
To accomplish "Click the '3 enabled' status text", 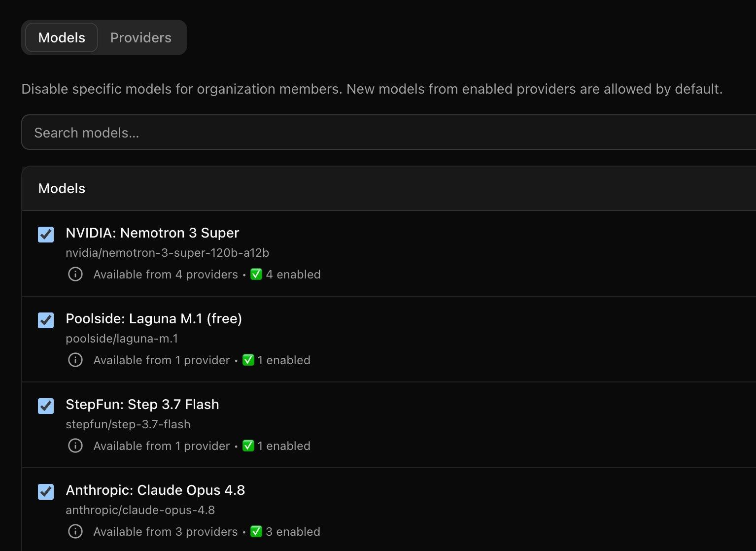I will pos(293,531).
